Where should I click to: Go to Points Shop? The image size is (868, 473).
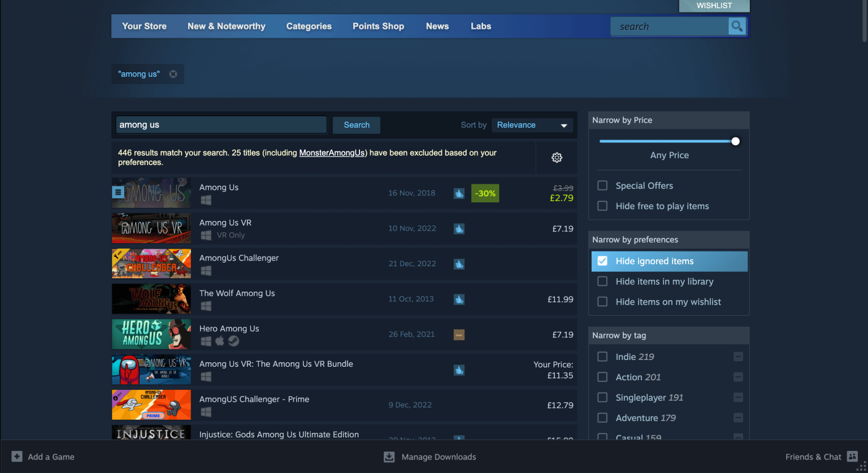tap(379, 26)
